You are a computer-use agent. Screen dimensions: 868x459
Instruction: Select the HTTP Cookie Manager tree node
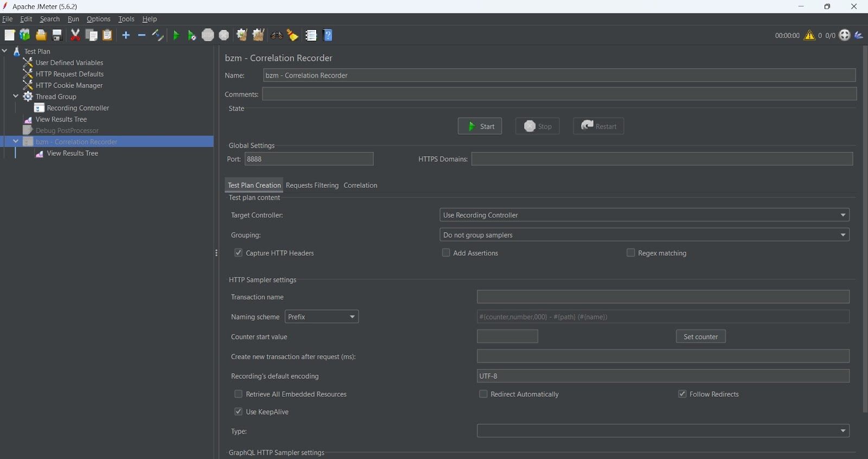(69, 85)
